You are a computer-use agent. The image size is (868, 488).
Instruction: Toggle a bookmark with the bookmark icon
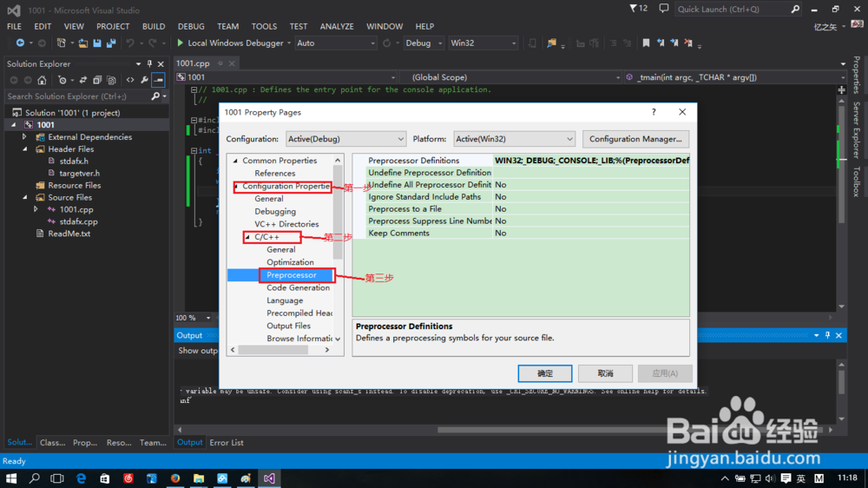(x=646, y=43)
